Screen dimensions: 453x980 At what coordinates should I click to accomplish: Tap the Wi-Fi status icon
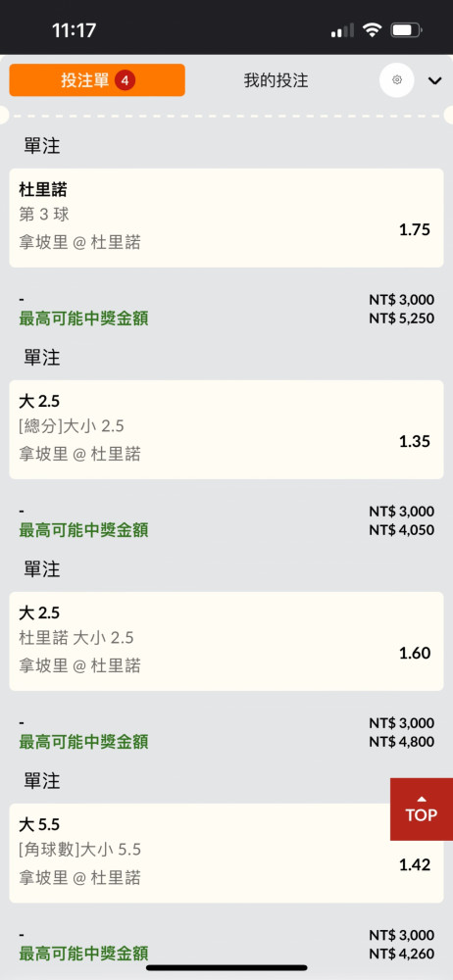[x=373, y=29]
